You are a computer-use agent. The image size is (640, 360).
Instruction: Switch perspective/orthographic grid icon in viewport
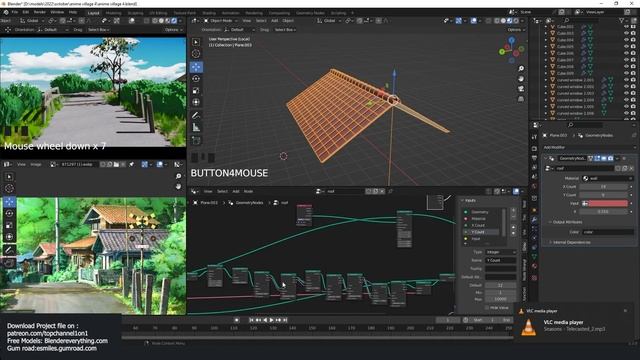point(521,99)
